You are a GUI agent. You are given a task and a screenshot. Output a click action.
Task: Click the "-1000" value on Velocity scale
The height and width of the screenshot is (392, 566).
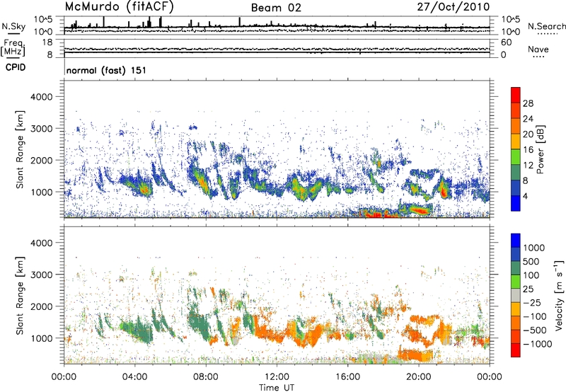click(x=538, y=344)
